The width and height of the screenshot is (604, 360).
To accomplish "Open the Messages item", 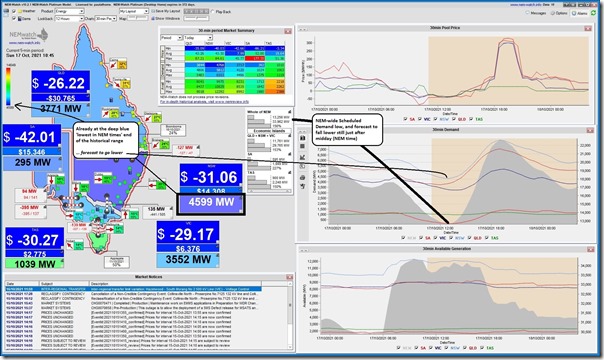I will [536, 13].
